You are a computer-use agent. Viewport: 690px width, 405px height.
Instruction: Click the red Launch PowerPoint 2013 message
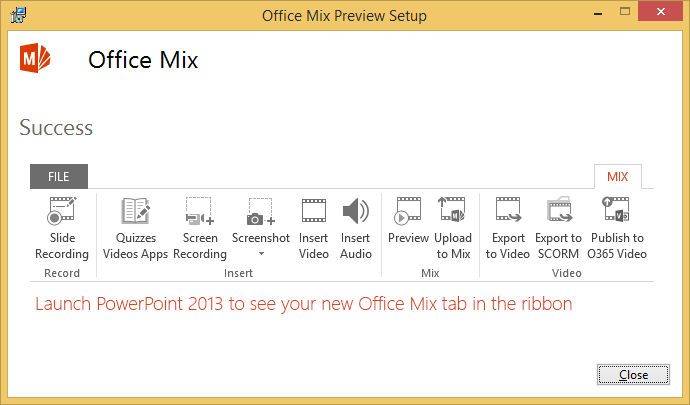[304, 304]
